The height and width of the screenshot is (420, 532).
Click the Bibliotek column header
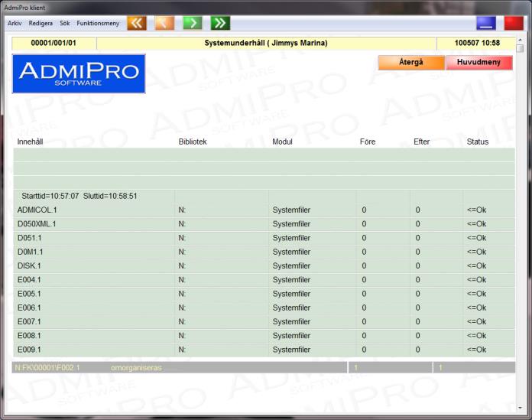coord(193,142)
